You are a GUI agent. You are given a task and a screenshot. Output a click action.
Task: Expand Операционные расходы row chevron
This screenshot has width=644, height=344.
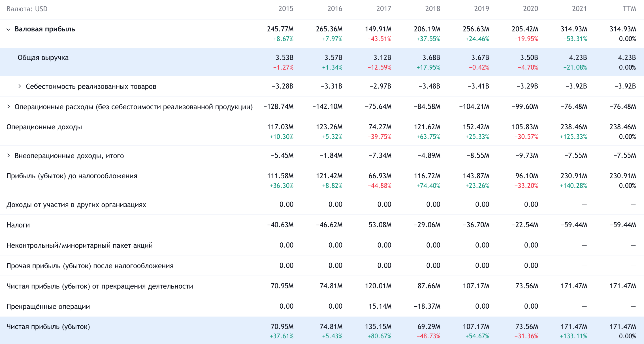tap(8, 107)
